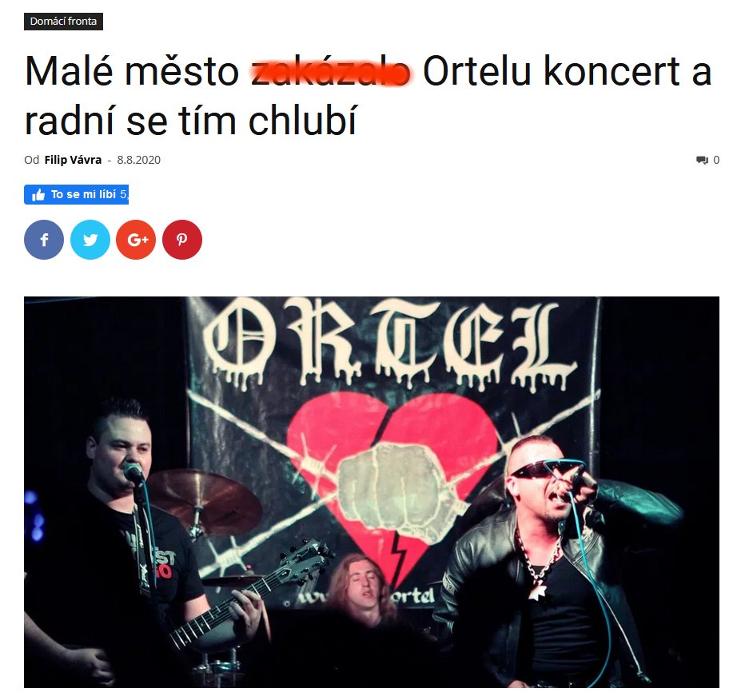
Task: Like the article with 'To se mi líbí'
Action: (x=76, y=194)
